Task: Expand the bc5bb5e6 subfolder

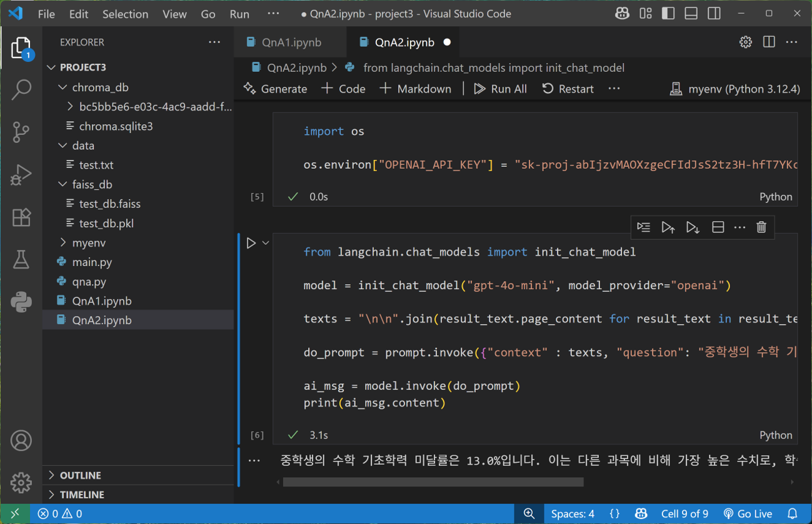Action: pos(138,106)
